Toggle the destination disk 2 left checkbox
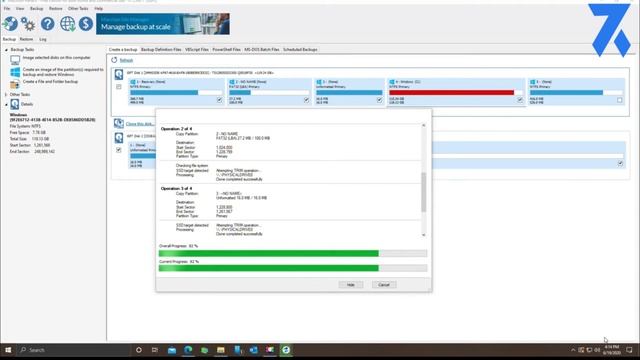 (119, 150)
